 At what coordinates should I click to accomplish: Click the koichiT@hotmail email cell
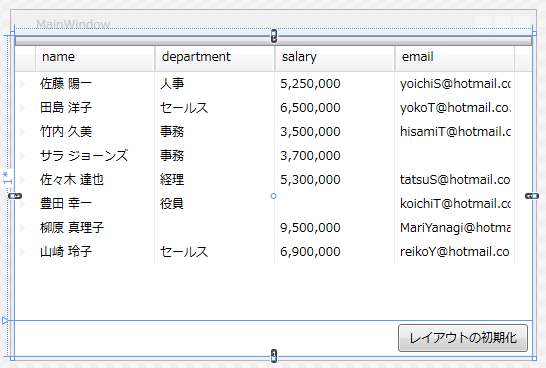tap(455, 204)
